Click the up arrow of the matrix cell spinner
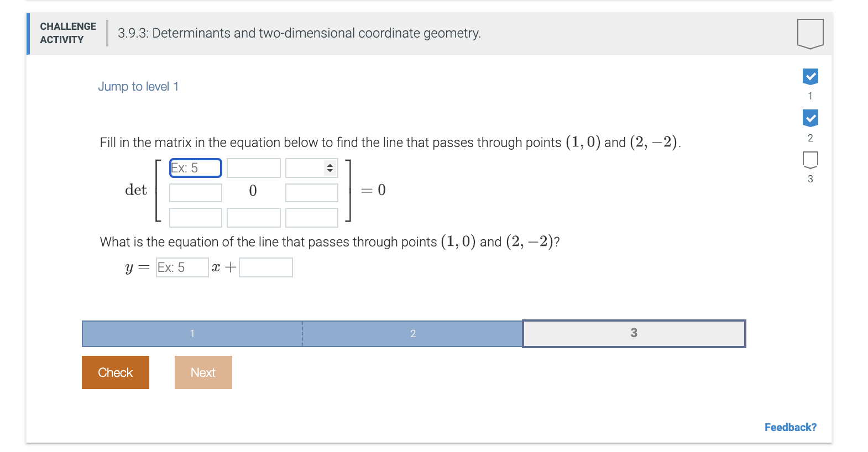 330,165
